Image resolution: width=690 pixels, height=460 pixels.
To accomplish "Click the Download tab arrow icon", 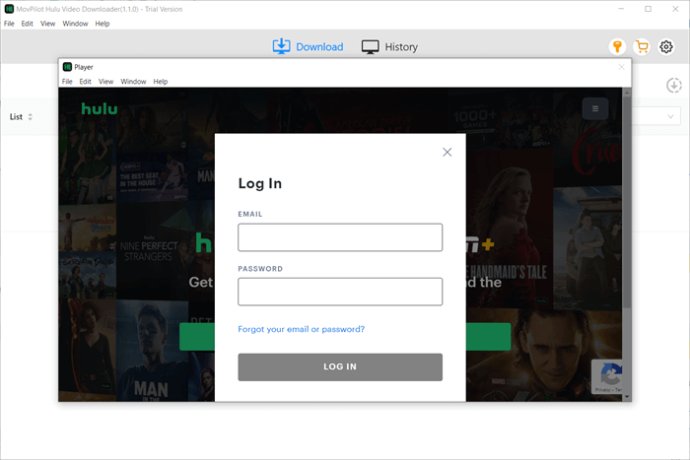I will coord(281,46).
